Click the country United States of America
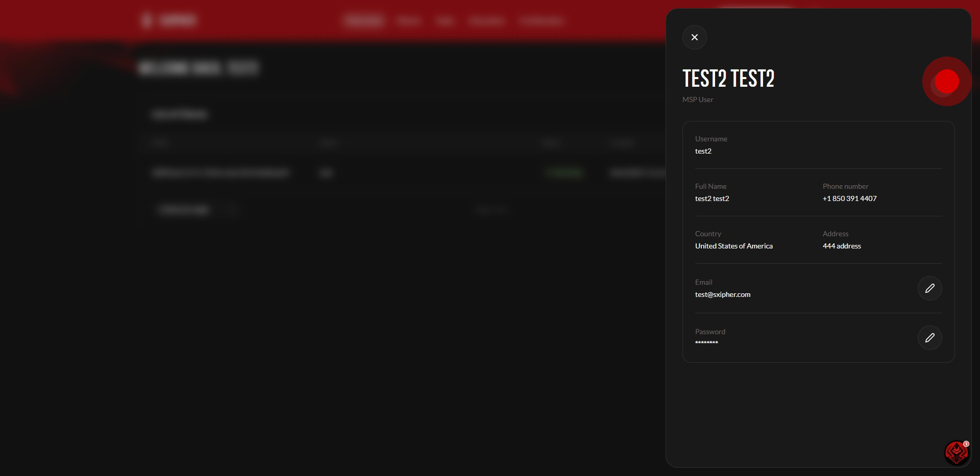This screenshot has width=980, height=476. (733, 246)
